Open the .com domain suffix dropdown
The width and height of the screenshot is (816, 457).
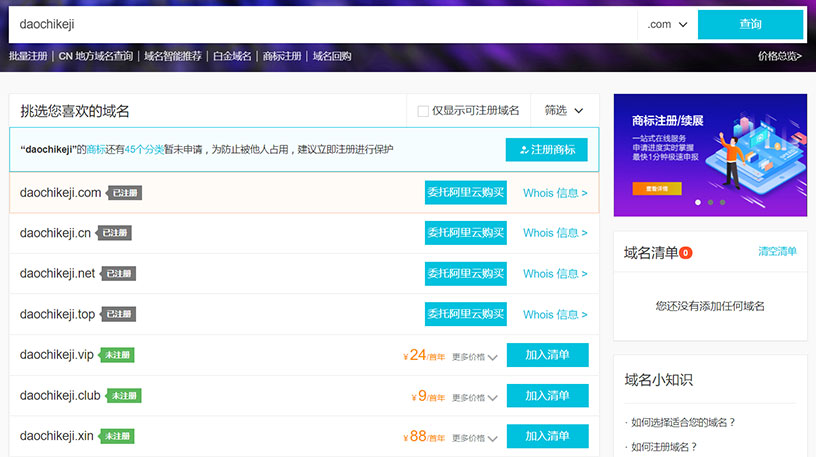click(667, 24)
